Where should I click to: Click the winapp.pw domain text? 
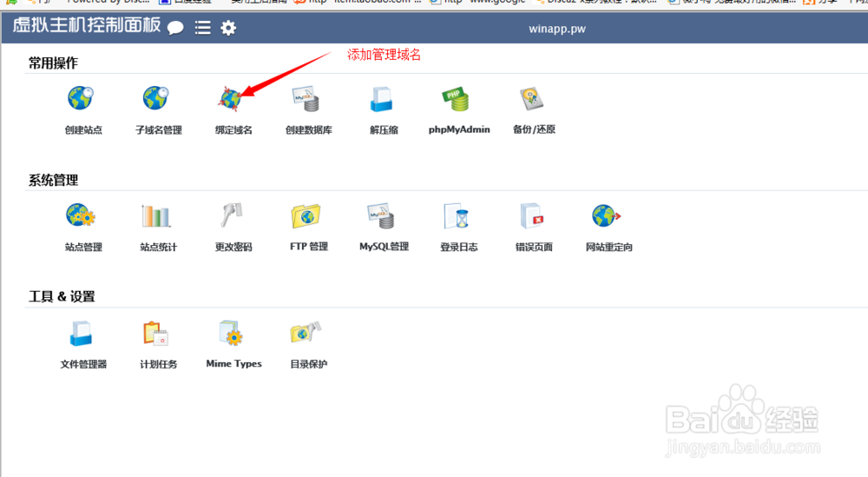coord(557,29)
